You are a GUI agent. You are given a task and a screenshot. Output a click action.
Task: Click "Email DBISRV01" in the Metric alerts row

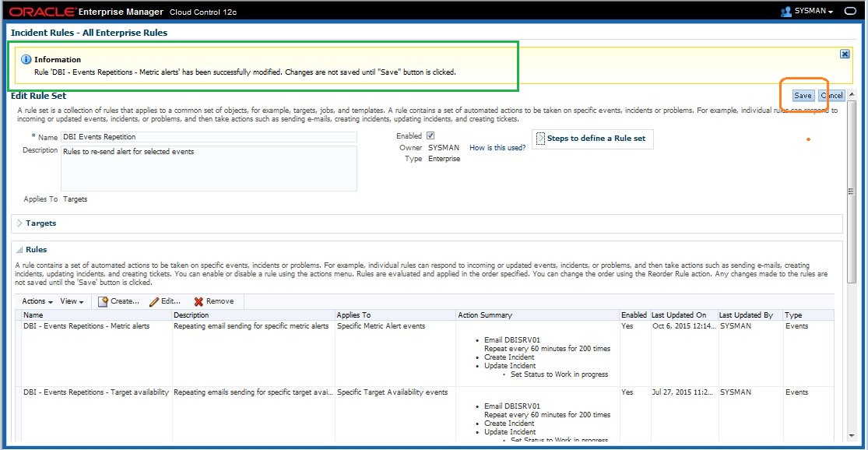[512, 340]
